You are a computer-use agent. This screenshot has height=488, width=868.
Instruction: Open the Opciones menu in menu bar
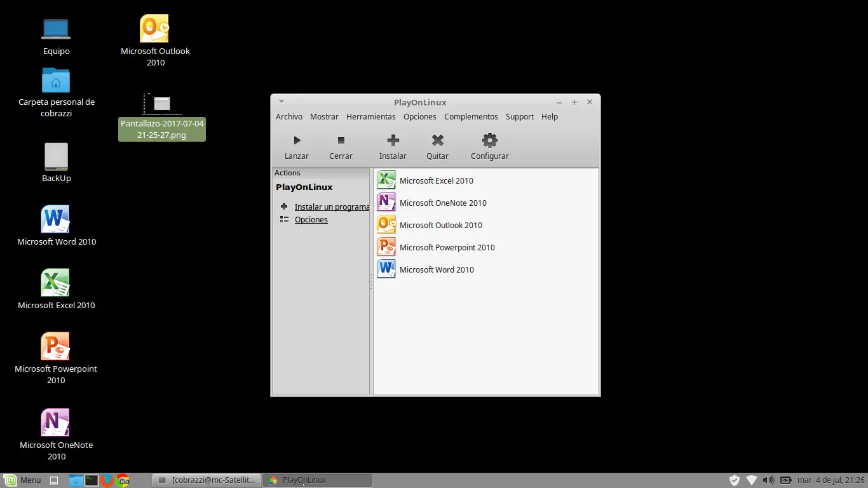(x=419, y=116)
